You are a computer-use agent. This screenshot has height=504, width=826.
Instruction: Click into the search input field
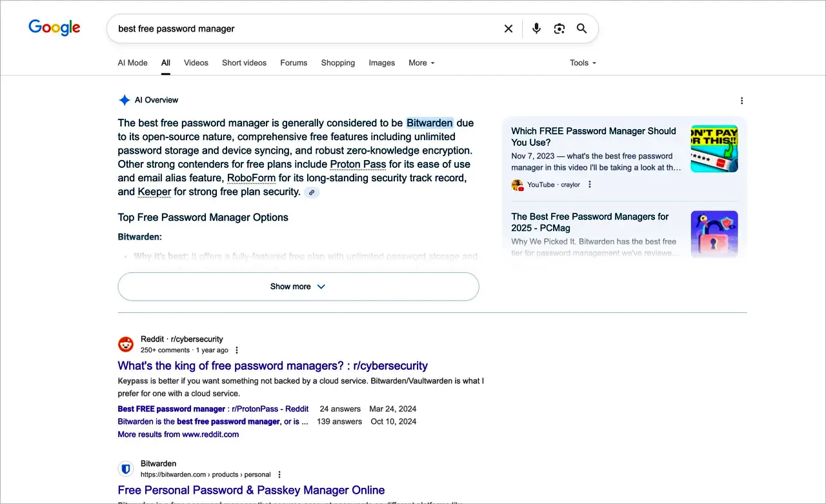(x=303, y=28)
